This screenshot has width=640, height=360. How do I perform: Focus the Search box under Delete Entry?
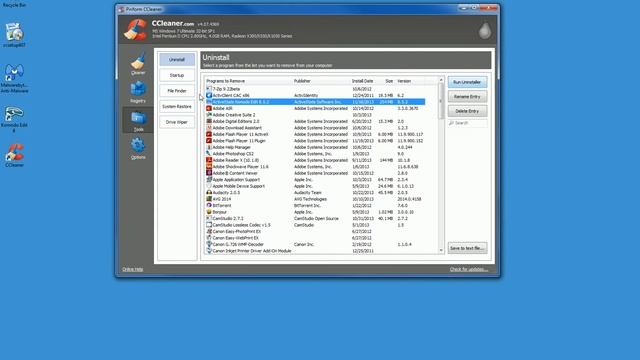467,123
